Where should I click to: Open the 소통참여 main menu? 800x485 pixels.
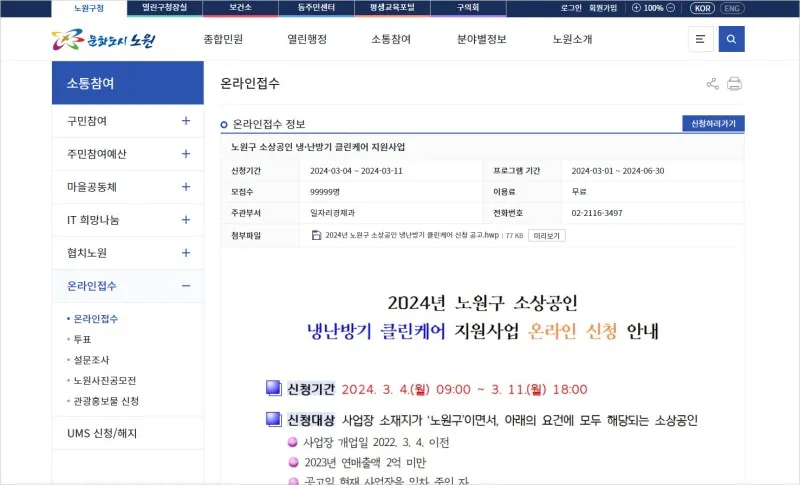391,39
